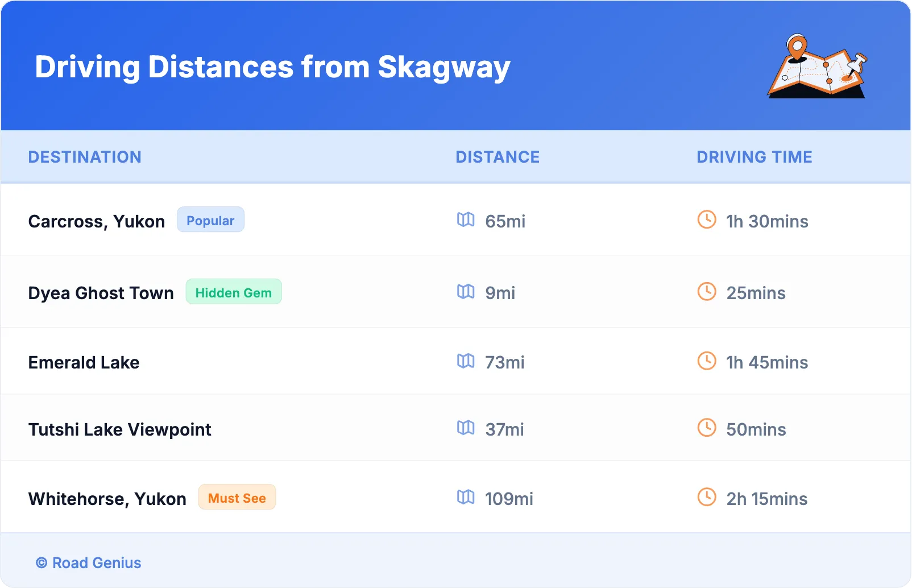912x588 pixels.
Task: Click the map with pin illustration in header
Action: [817, 66]
